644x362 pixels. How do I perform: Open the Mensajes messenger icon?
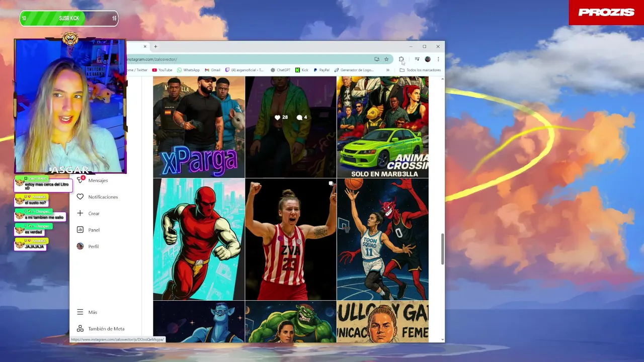coord(80,180)
